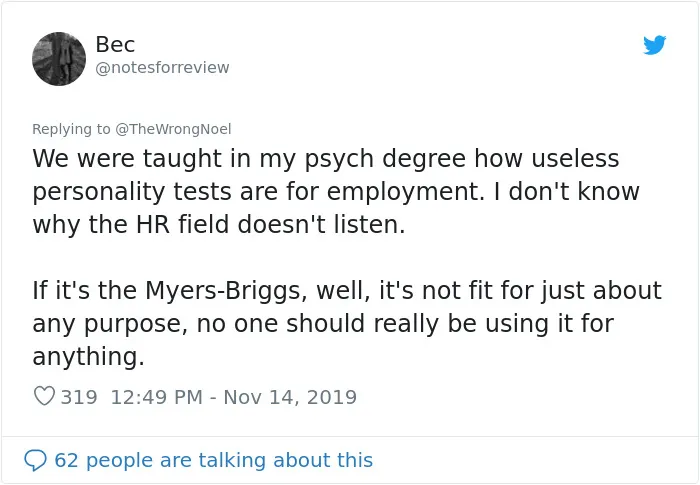Visit the @notesforreview handle link
This screenshot has height=485, width=700.
click(x=162, y=67)
